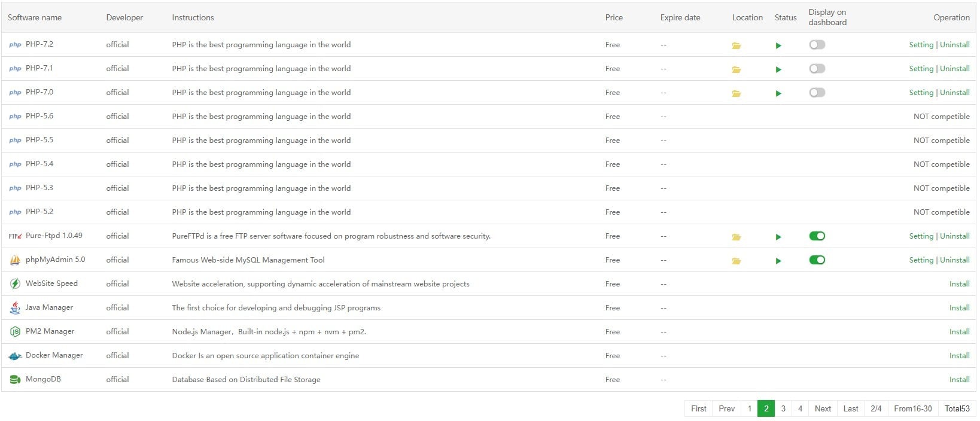The image size is (980, 421).
Task: Open the PHP-7.2 folder location icon
Action: 736,45
